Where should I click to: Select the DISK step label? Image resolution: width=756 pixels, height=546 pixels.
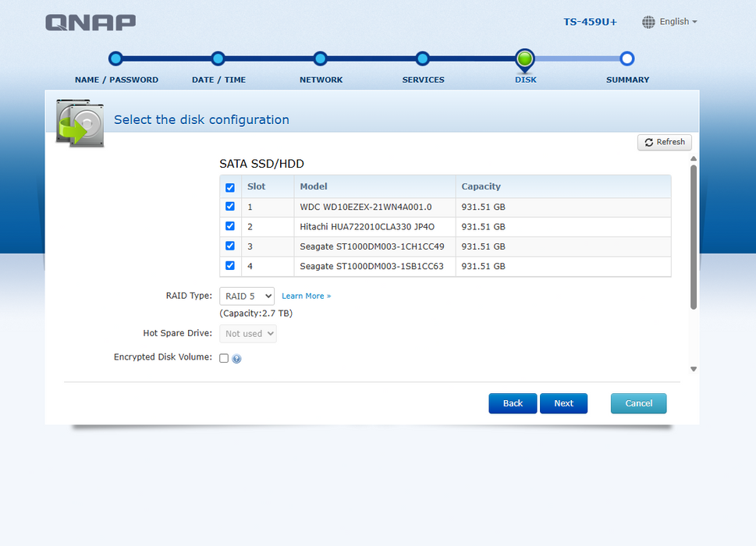click(x=526, y=80)
